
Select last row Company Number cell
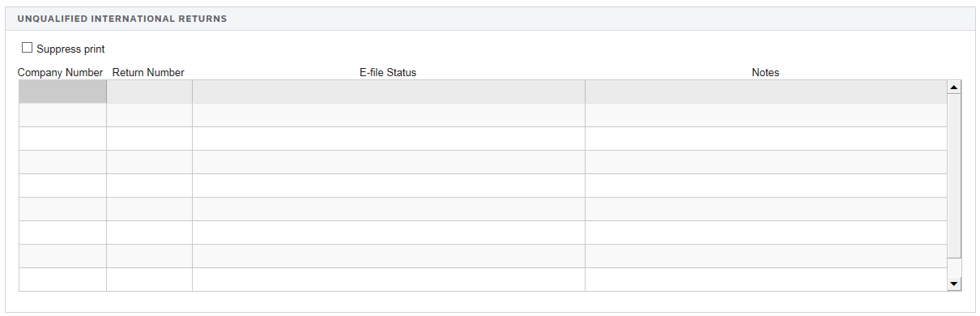(62, 280)
